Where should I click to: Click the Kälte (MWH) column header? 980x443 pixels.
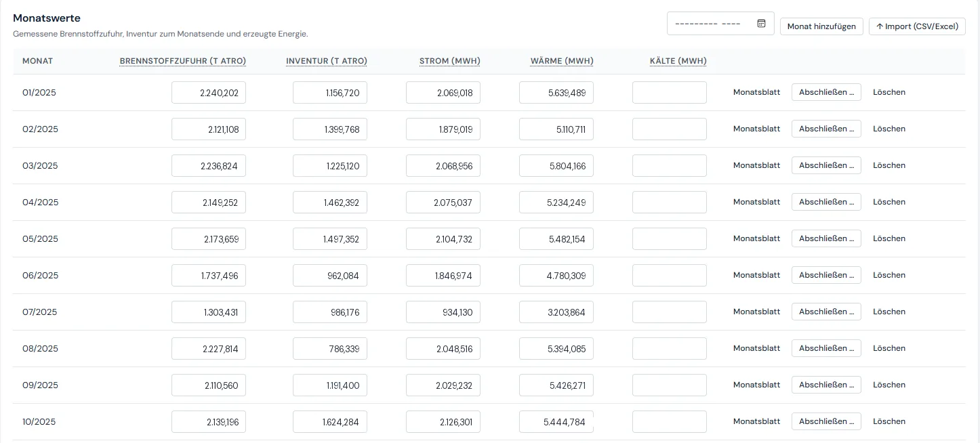click(678, 61)
